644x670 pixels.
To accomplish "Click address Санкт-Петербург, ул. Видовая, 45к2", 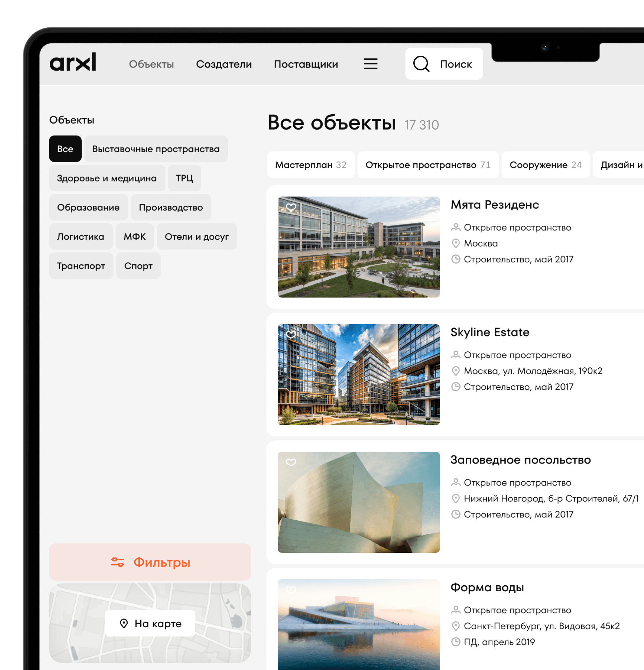I will pyautogui.click(x=542, y=626).
